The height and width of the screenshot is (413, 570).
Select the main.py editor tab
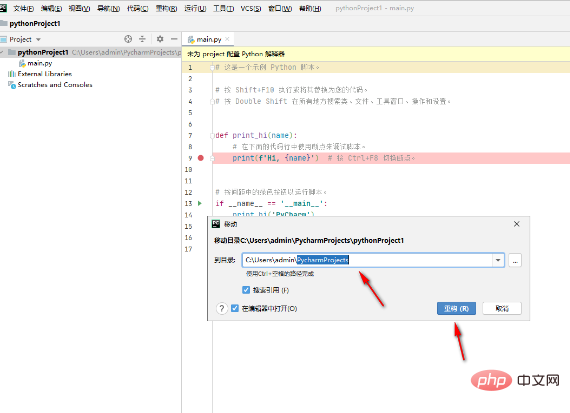(x=208, y=39)
